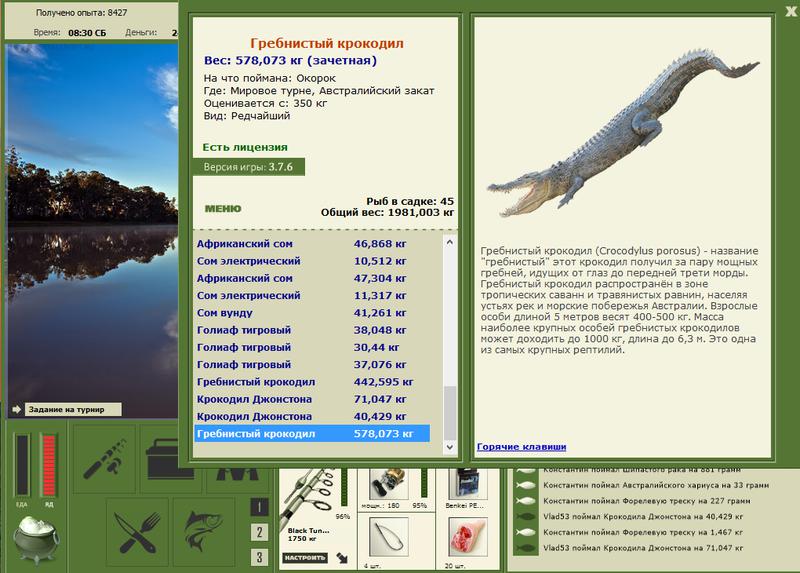Click the cooking pot icon
Image resolution: width=800 pixels, height=573 pixels.
(x=36, y=539)
